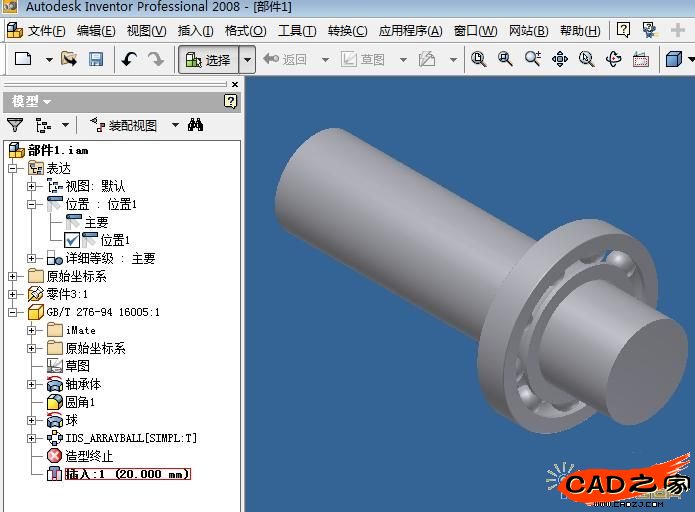Screen dimensions: 695x512
Task: Click the New file icon
Action: click(23, 59)
